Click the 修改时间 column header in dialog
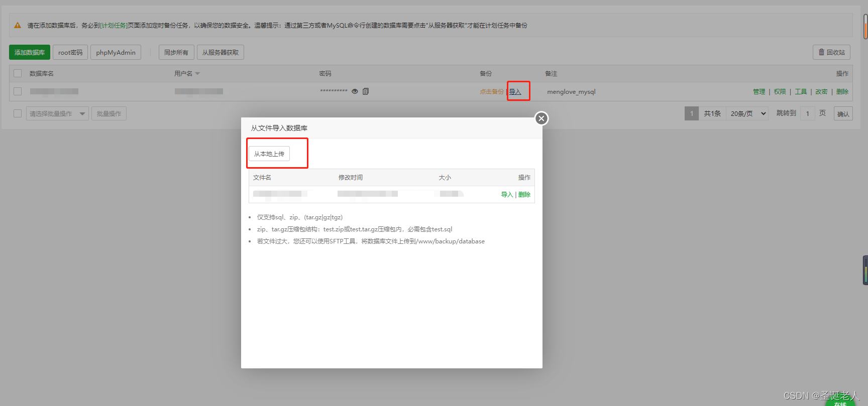Screen dimensions: 868x406 pyautogui.click(x=351, y=177)
